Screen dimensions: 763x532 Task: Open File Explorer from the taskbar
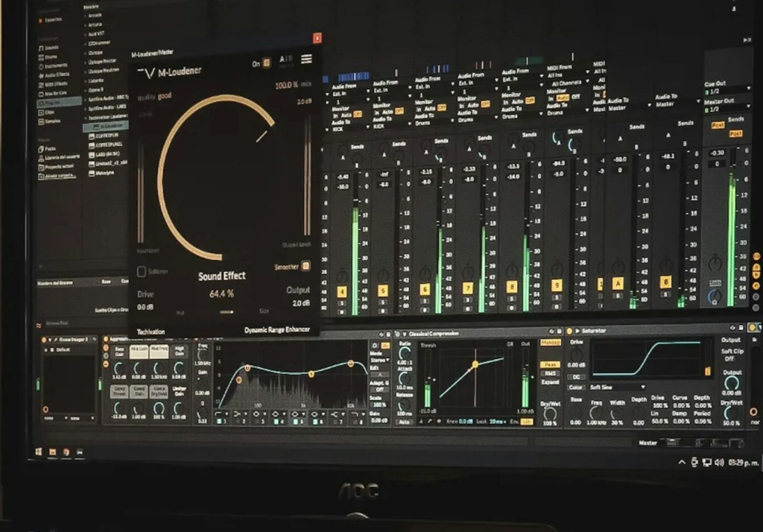(53, 452)
